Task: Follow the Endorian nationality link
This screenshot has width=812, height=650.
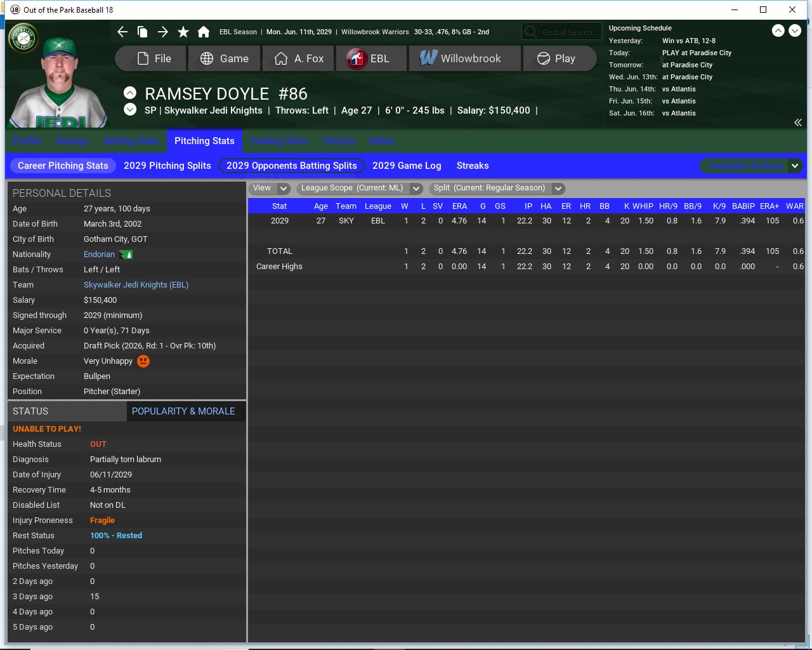Action: click(x=99, y=255)
